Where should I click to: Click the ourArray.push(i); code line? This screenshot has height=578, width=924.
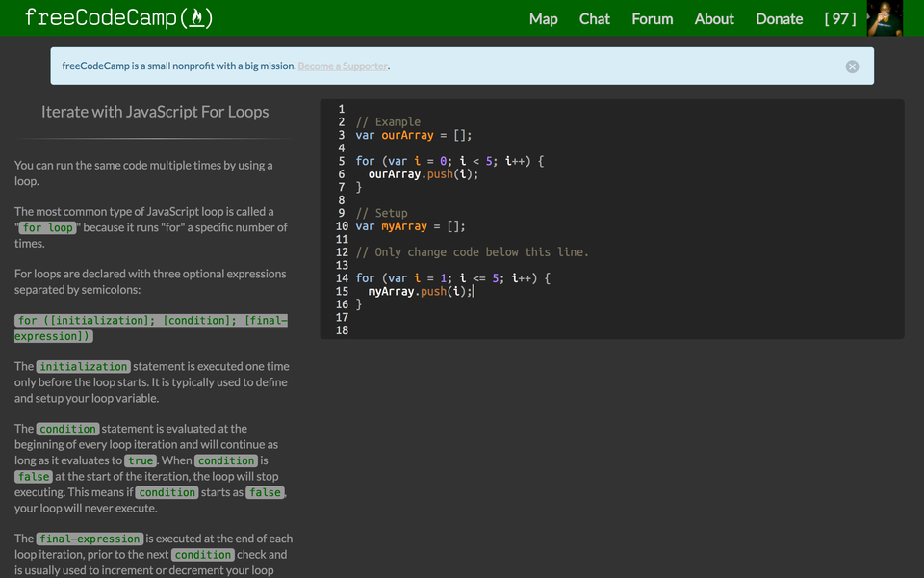pos(423,174)
